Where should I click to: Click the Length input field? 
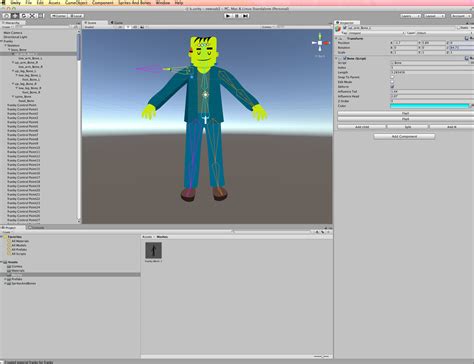coord(432,72)
